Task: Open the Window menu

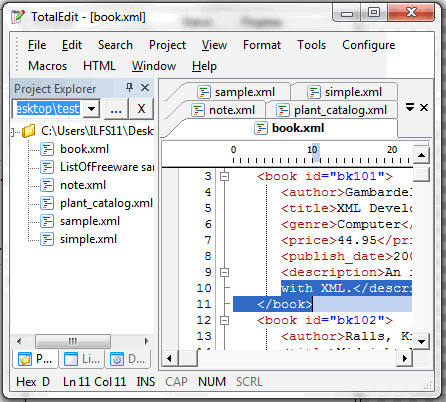Action: [154, 66]
